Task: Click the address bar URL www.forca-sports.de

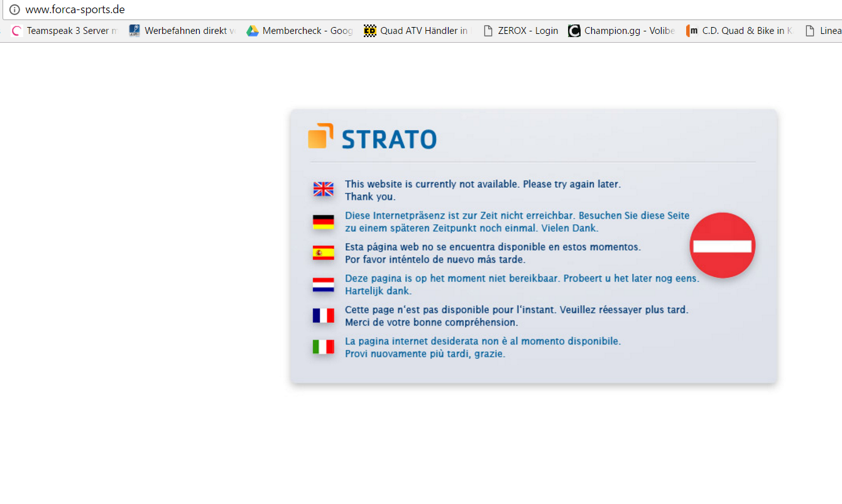Action: [x=75, y=9]
